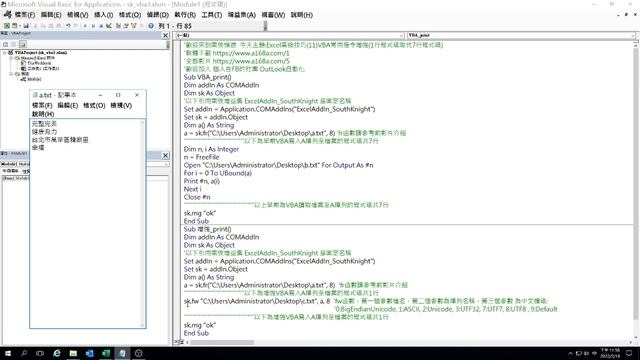This screenshot has width=640, height=360.
Task: Close the Project Explorer panel
Action: 165,36
